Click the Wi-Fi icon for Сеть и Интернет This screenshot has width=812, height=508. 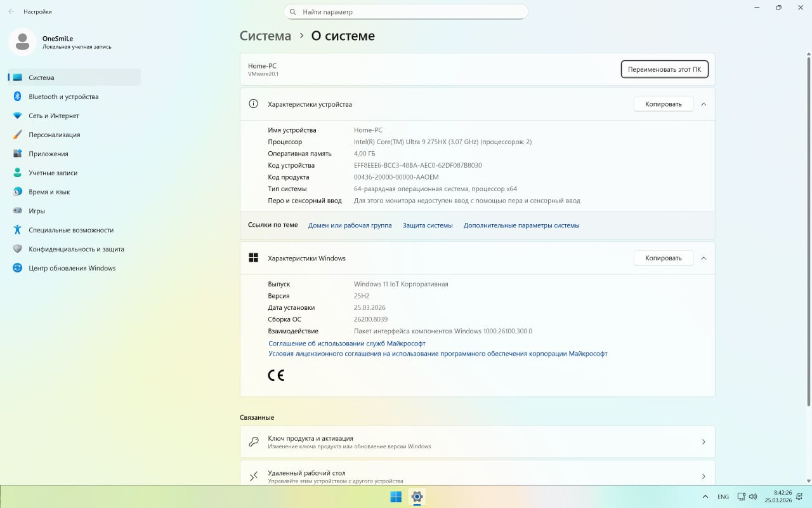17,116
